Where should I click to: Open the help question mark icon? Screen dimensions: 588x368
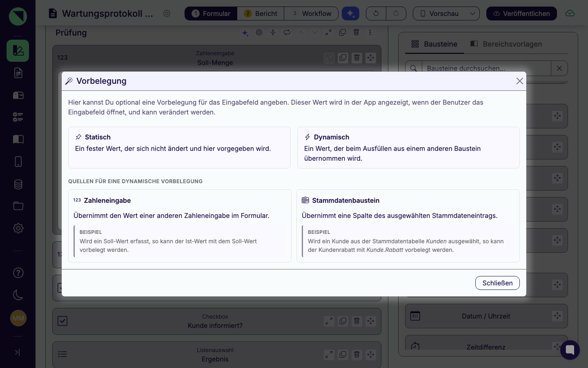pos(18,273)
